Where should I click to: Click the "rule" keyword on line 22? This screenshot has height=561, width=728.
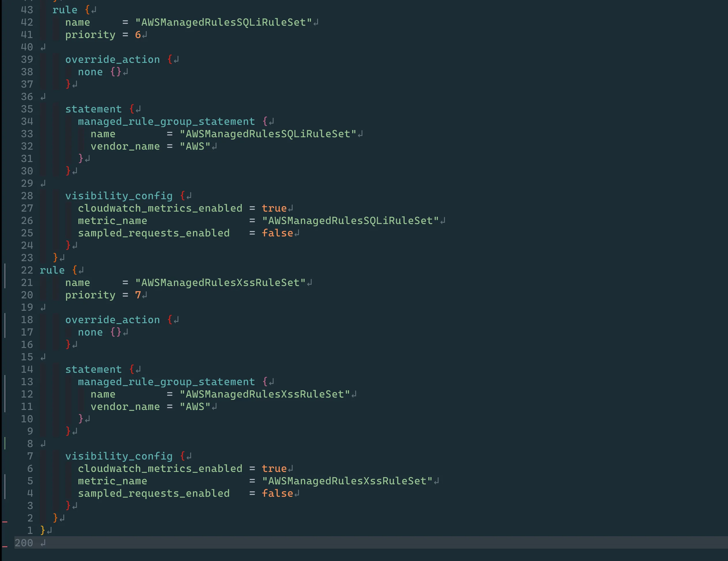pos(52,270)
